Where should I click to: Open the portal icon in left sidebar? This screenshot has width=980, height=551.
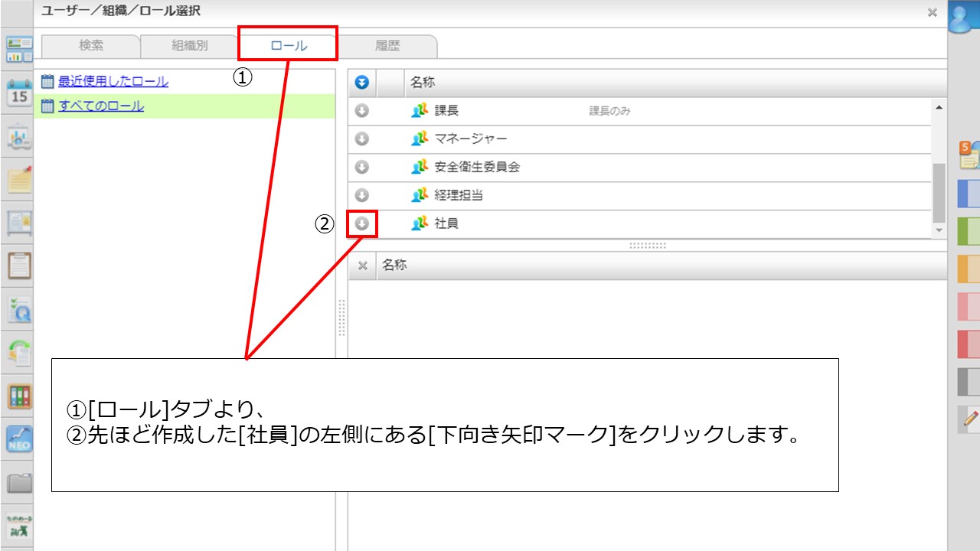[19, 49]
